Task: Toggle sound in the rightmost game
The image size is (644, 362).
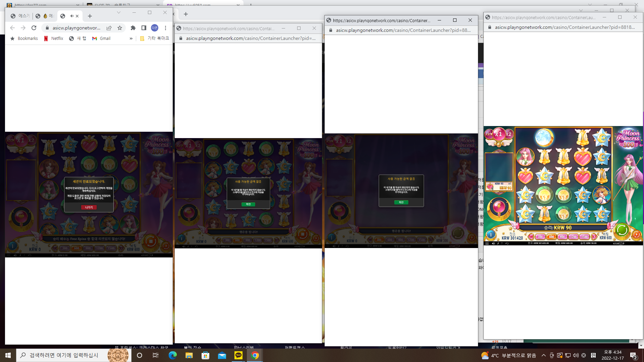Action: tap(493, 243)
